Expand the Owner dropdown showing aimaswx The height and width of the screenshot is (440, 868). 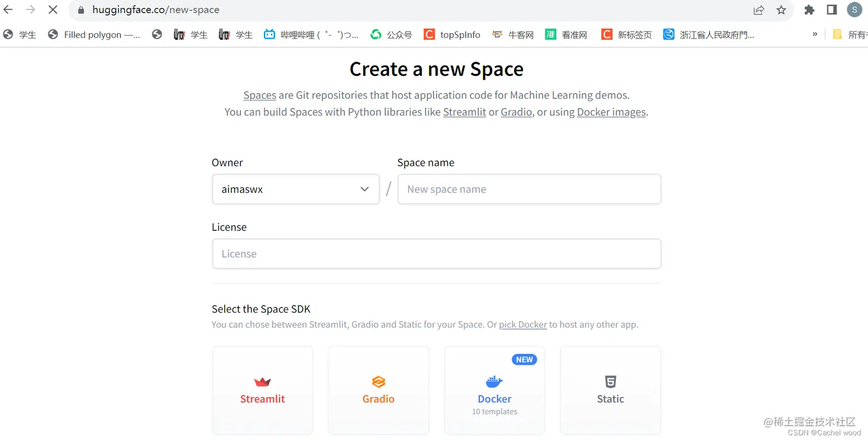coord(296,189)
